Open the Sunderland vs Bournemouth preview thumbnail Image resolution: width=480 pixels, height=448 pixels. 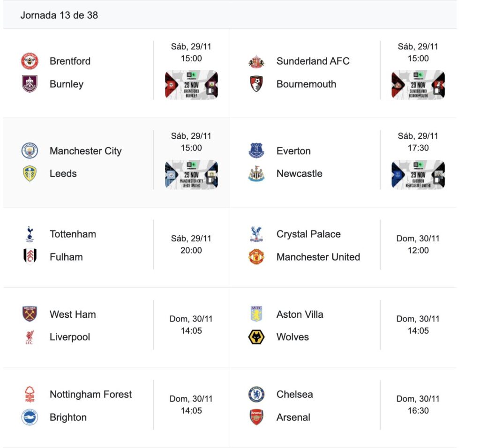(x=418, y=85)
